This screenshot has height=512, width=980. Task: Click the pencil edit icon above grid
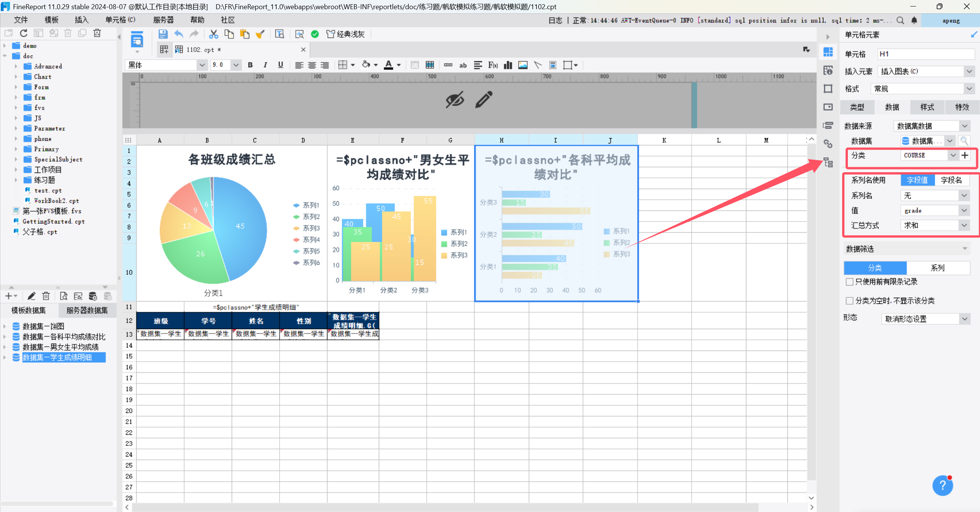pyautogui.click(x=484, y=99)
